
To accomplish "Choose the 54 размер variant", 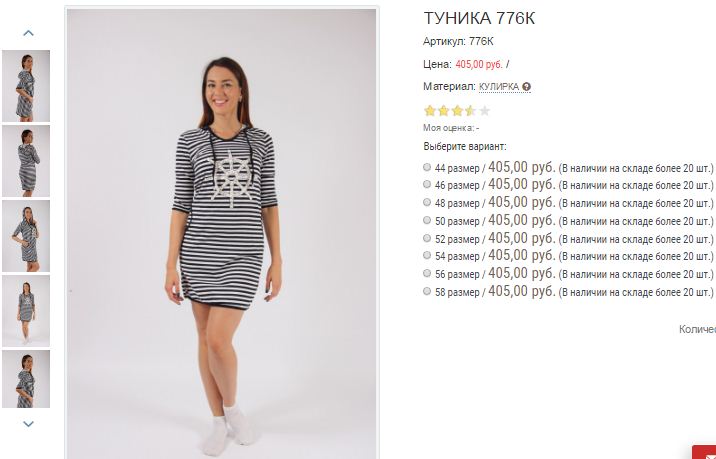I will [427, 255].
